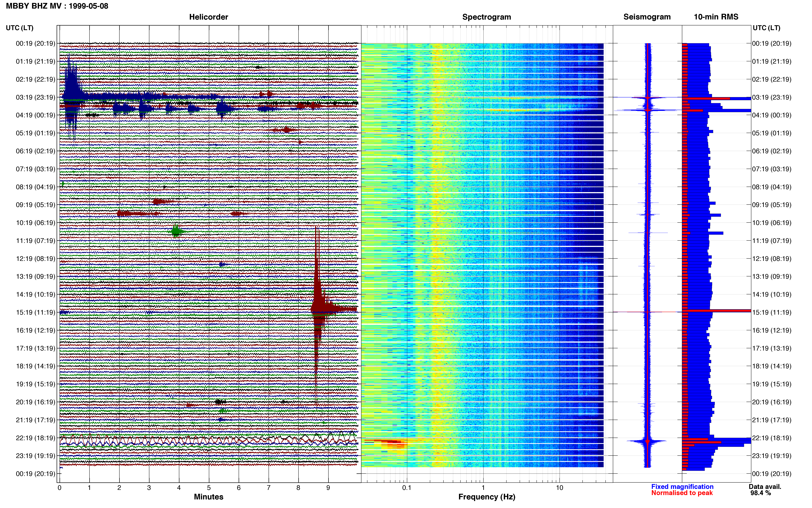Click the 'Data avail.' label
This screenshot has width=812, height=508.
(765, 486)
